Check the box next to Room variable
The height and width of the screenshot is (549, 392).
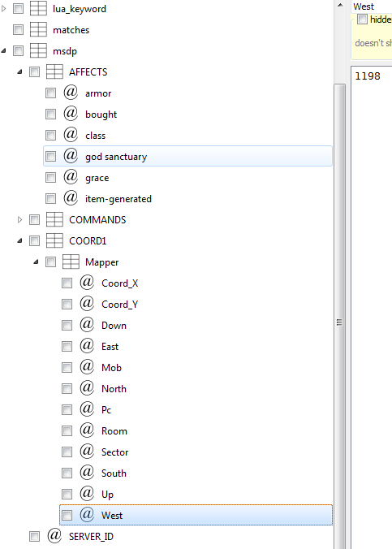tap(67, 430)
